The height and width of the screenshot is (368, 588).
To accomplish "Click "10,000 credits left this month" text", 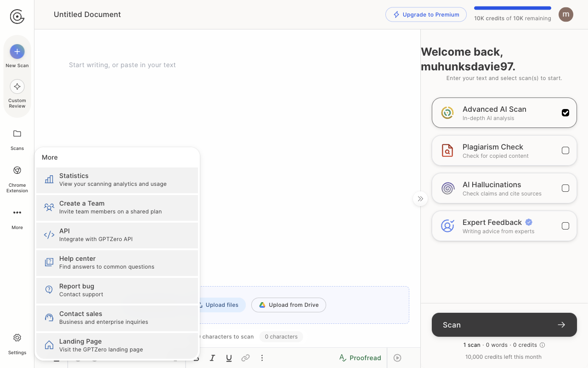I will pos(503,357).
